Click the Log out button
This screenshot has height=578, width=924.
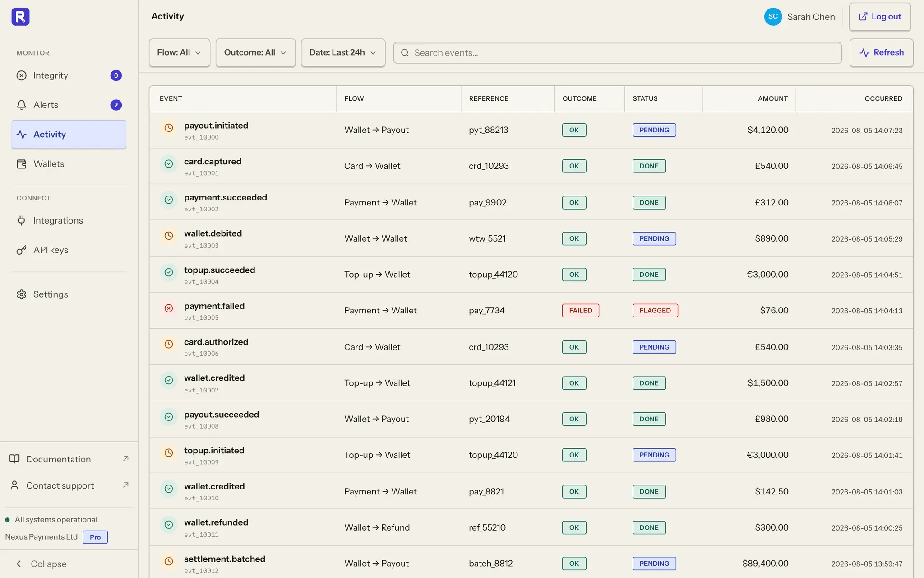880,17
